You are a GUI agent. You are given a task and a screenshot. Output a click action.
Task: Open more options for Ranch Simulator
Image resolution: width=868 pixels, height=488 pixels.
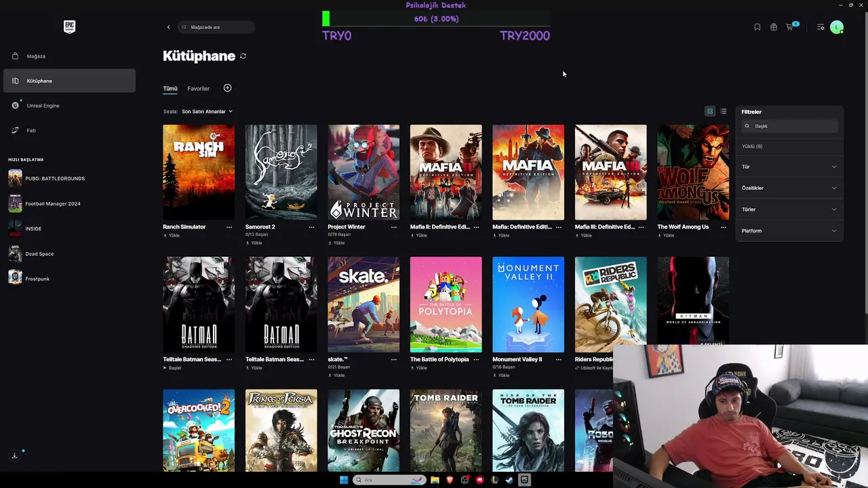pos(229,227)
